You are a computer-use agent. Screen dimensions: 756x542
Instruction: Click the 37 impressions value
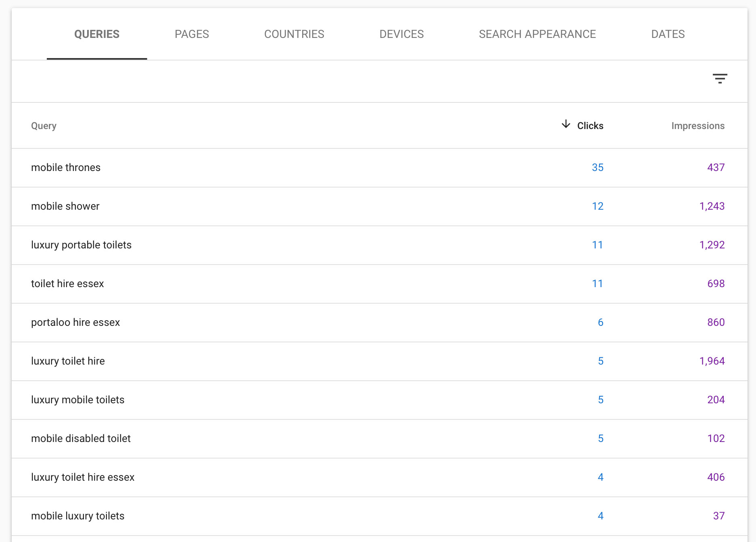coord(718,516)
